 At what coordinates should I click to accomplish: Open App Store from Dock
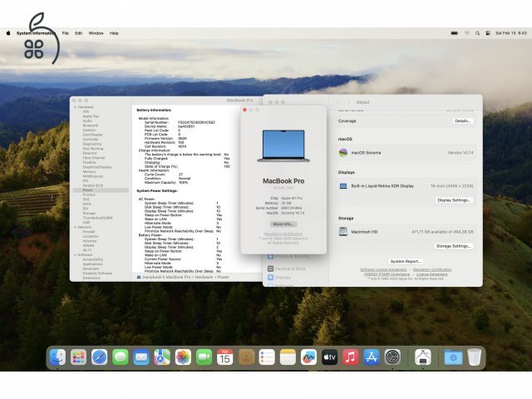coord(372,357)
